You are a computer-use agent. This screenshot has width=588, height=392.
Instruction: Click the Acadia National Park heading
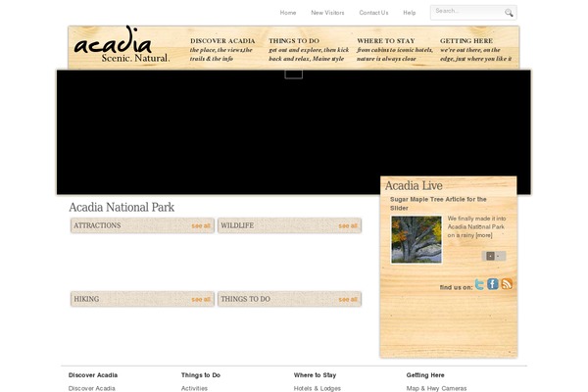122,207
